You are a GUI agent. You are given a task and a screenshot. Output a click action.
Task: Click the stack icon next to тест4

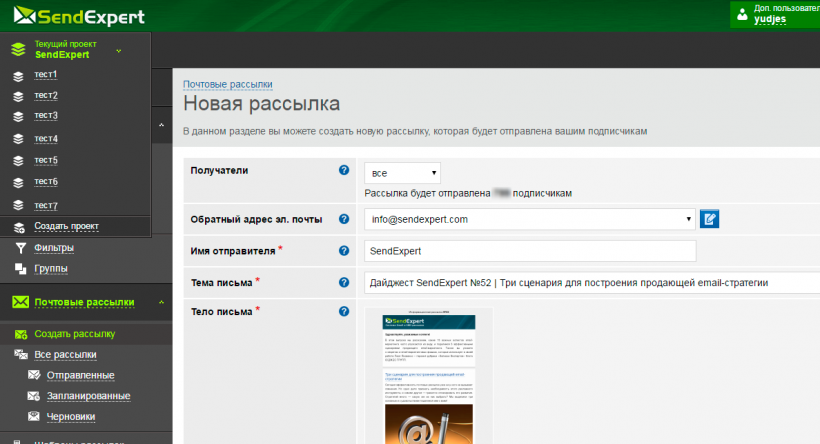pyautogui.click(x=18, y=139)
